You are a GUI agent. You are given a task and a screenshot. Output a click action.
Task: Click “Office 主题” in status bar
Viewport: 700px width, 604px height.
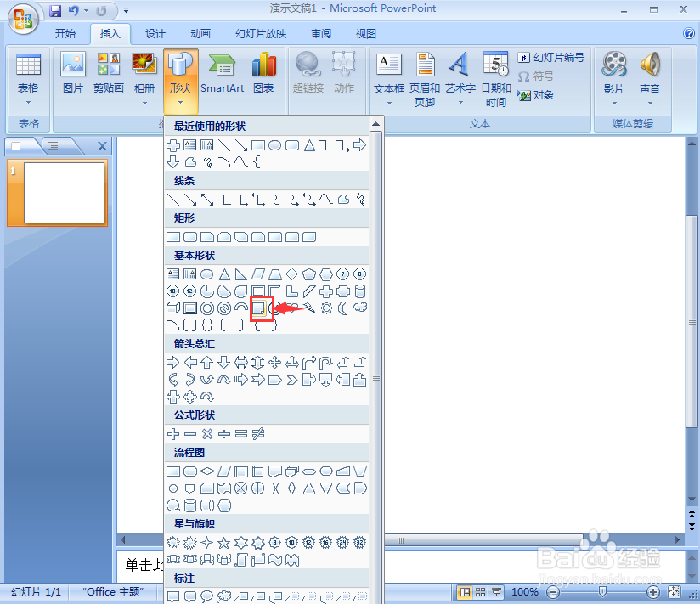[112, 592]
